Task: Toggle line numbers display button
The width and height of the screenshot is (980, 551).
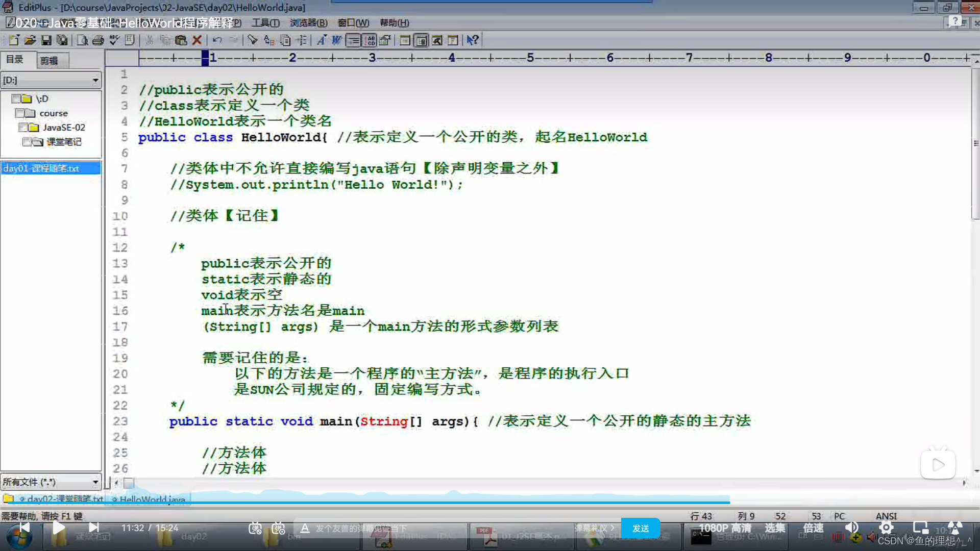Action: pos(370,40)
